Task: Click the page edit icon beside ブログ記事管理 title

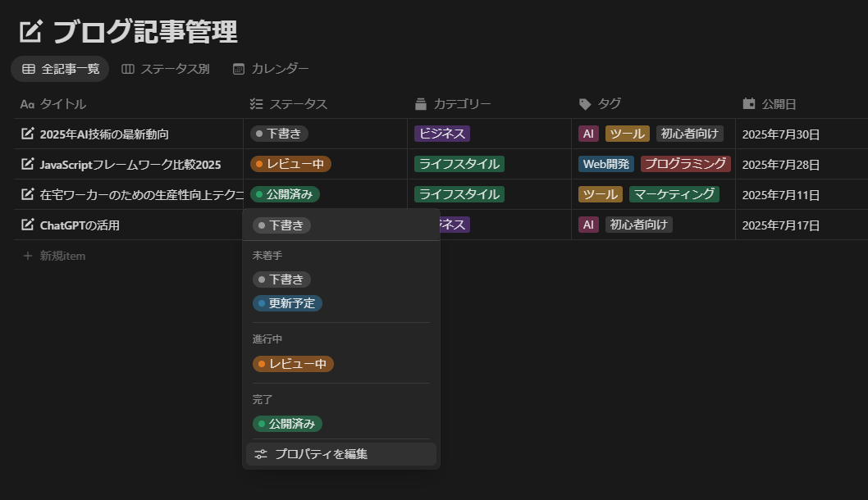Action: [x=30, y=31]
